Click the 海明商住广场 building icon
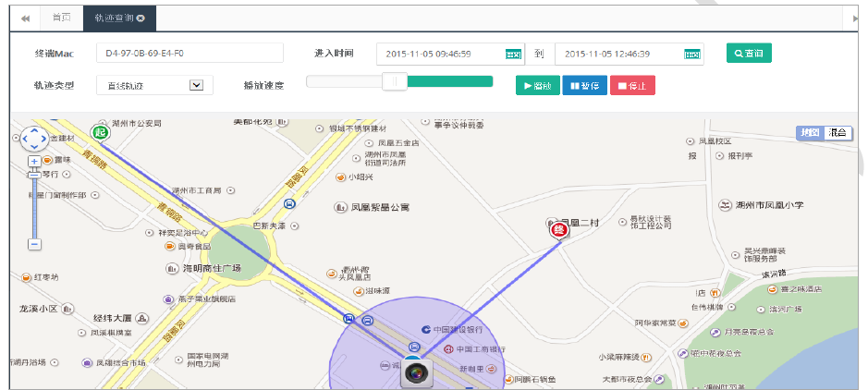Screen dimensions: 868x390 tap(173, 268)
